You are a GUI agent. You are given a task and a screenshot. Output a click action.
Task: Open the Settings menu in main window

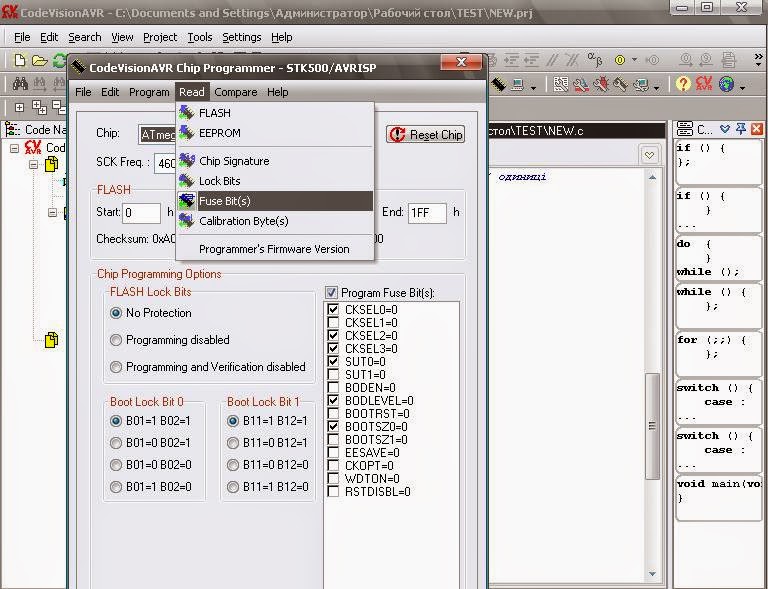[241, 37]
